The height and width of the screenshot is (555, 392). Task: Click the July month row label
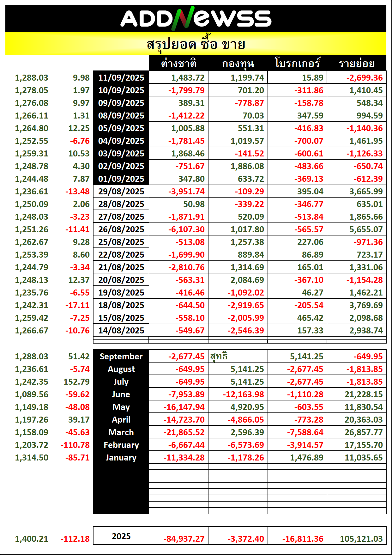121,381
